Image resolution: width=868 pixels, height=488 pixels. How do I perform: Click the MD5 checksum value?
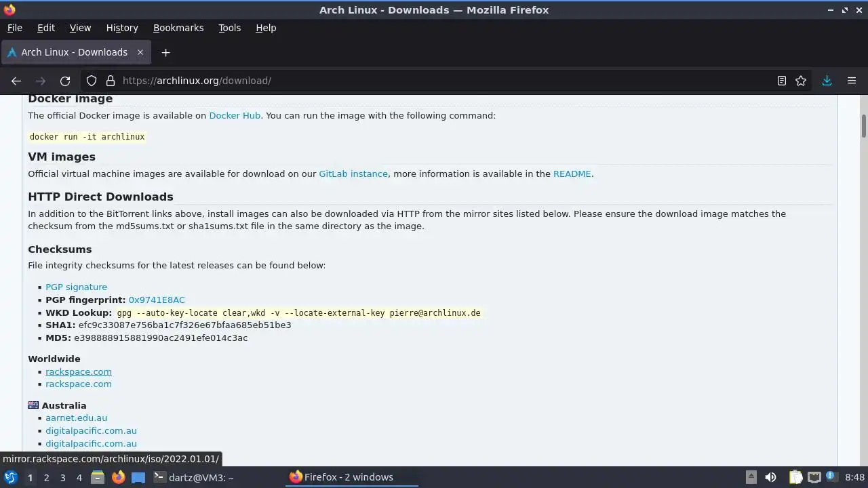(161, 338)
